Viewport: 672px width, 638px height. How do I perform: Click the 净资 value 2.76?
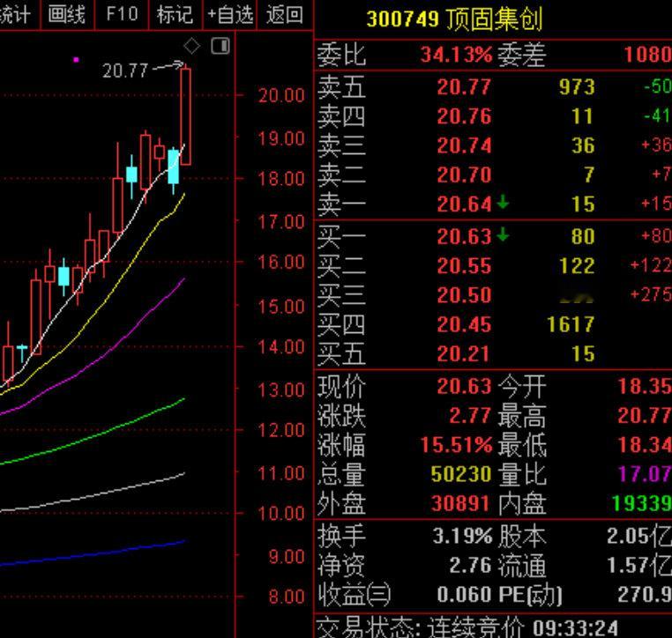(470, 565)
